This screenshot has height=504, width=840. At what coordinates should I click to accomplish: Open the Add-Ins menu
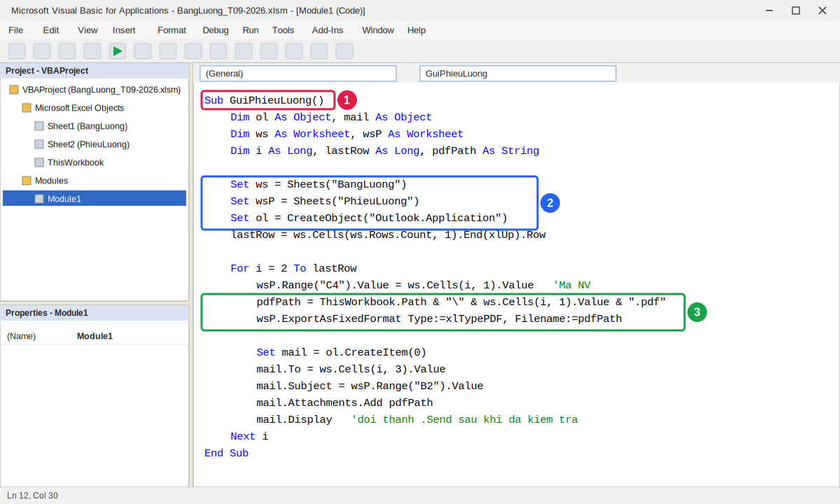[328, 30]
